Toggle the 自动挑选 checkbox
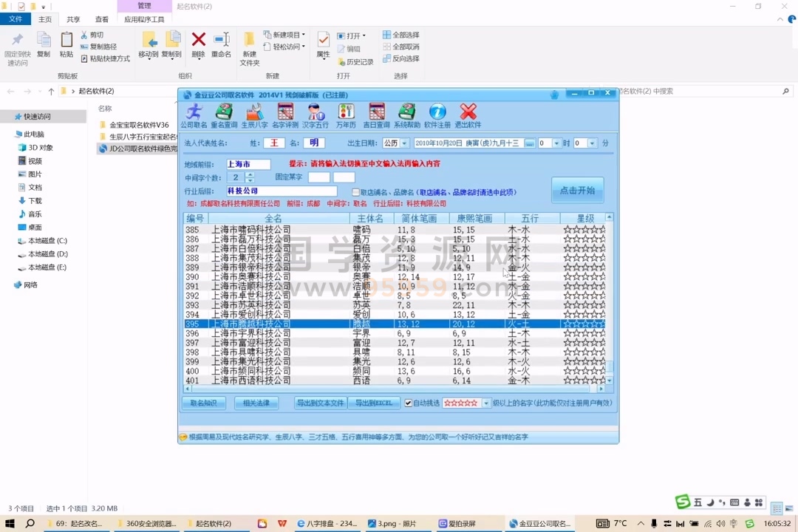Viewport: 798px width, 532px height. [x=408, y=403]
